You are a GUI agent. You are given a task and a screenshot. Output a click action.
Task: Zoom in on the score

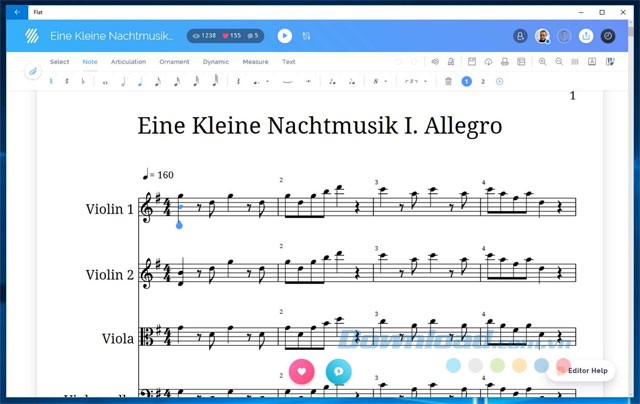tap(543, 62)
